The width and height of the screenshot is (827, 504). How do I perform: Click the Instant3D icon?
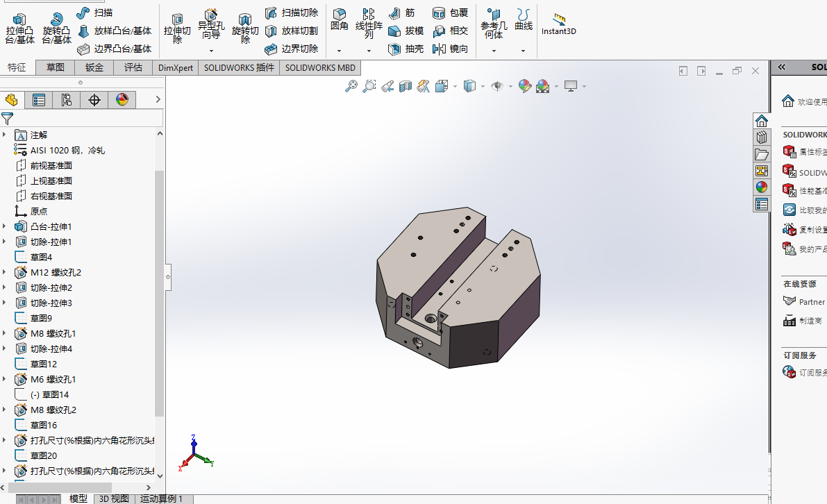tap(559, 19)
